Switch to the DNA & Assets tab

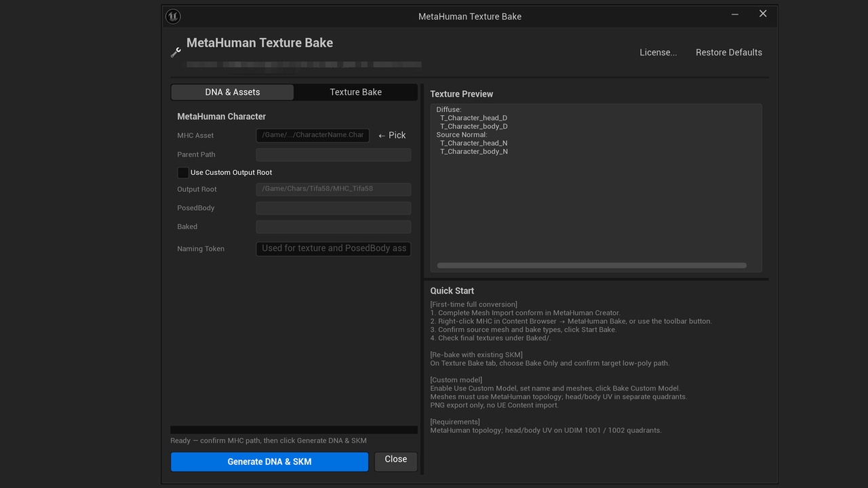233,92
